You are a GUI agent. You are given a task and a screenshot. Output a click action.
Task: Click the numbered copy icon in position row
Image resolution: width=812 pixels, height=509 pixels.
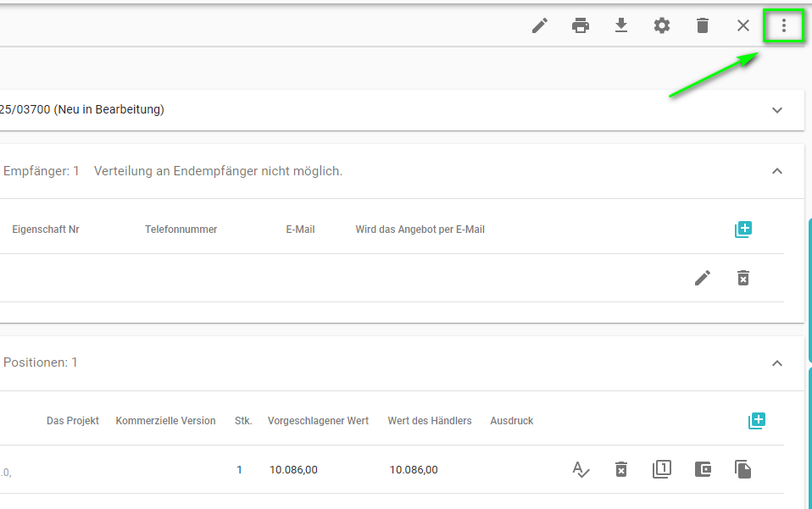tap(662, 469)
